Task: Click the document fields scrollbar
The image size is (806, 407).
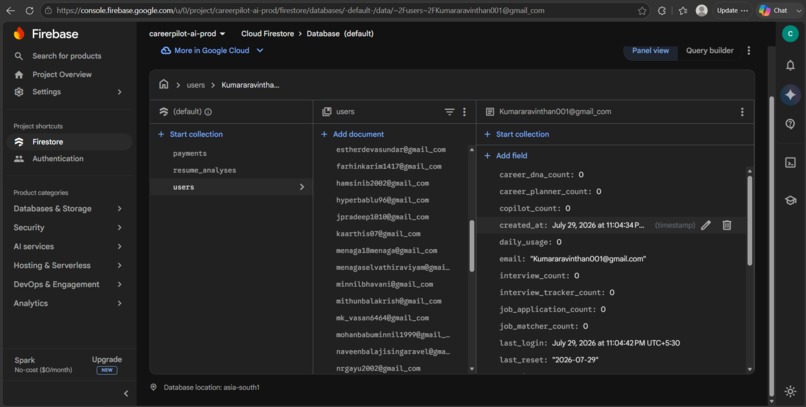Action: pyautogui.click(x=749, y=221)
